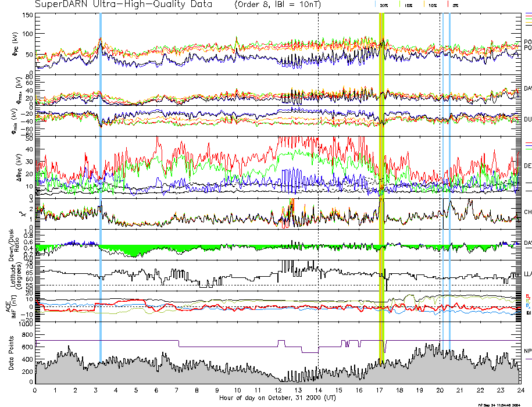
Task: Click the purple NP line dip near hour 13.5
Action: (310, 352)
